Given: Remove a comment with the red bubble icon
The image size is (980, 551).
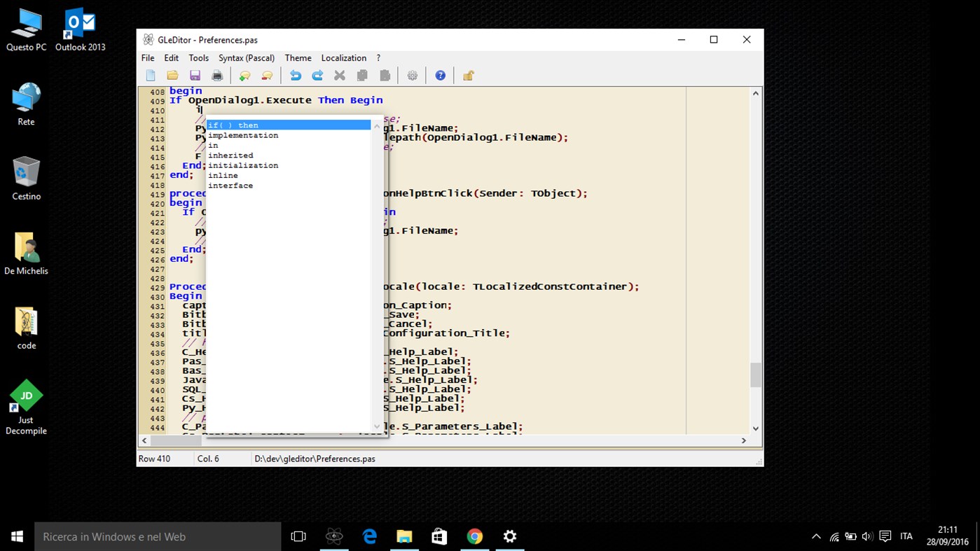Looking at the screenshot, I should click(x=266, y=75).
